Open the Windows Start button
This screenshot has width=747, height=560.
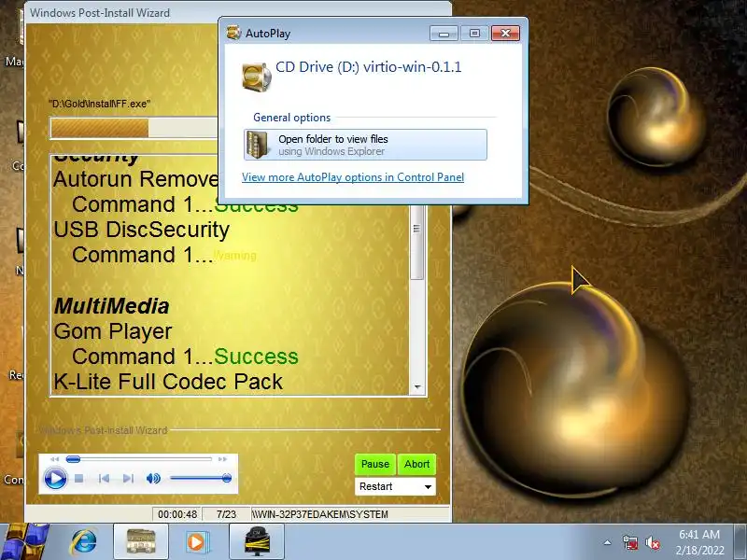[x=24, y=541]
